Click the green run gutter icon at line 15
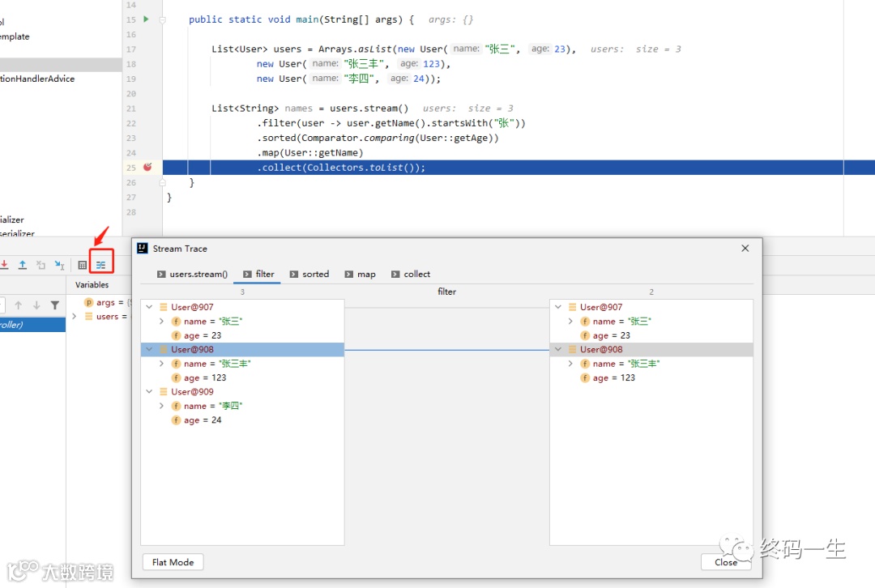The width and height of the screenshot is (875, 588). coord(146,19)
